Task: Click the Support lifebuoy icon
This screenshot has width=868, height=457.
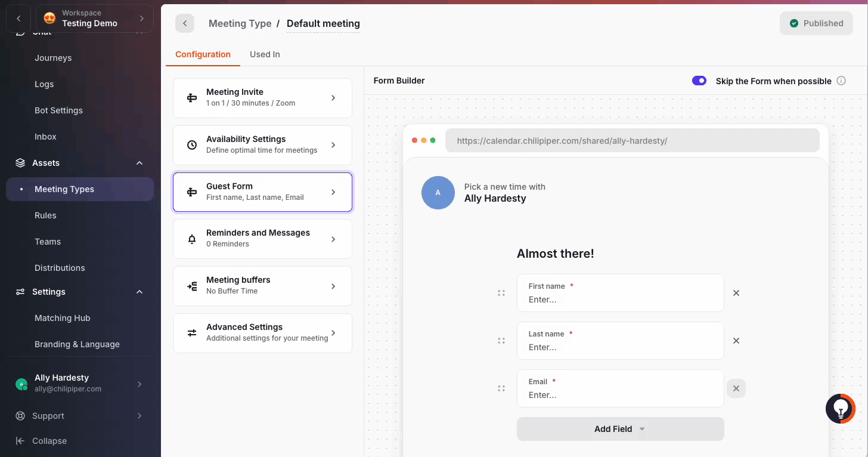Action: 20,416
